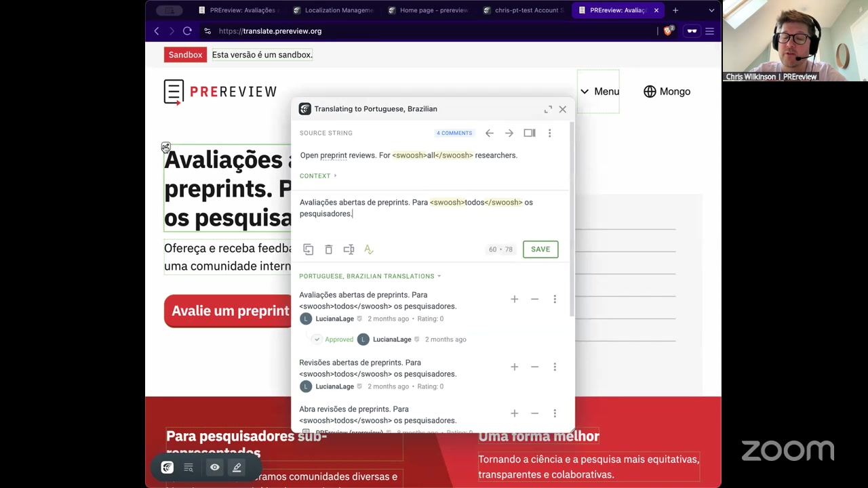Save the translation
Image resolution: width=868 pixels, height=488 pixels.
click(540, 249)
